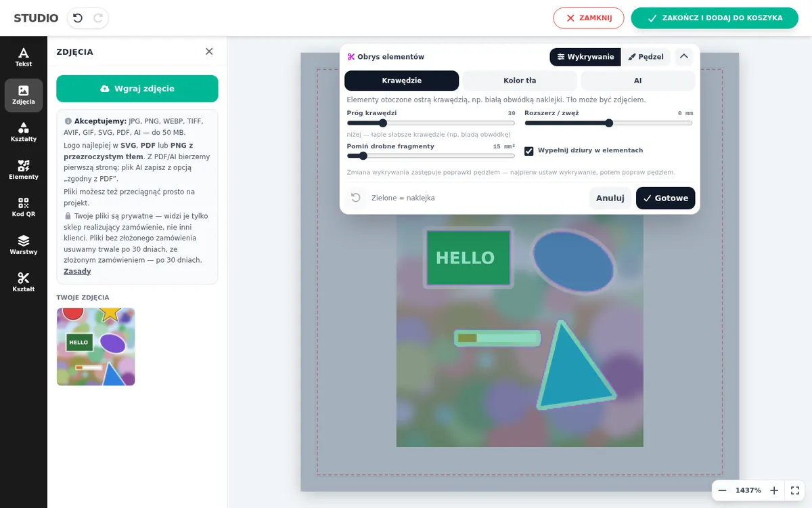Confirm with the Gotowe button

(x=666, y=198)
